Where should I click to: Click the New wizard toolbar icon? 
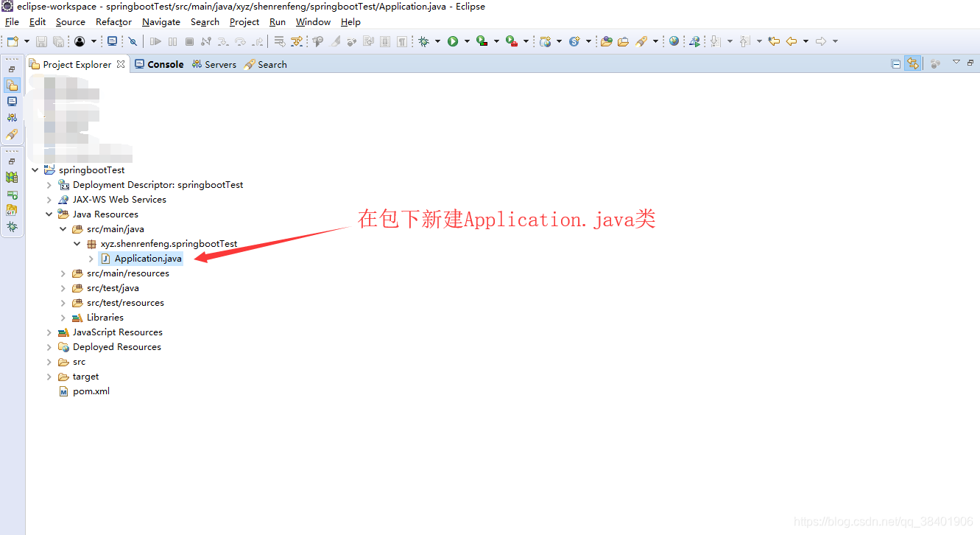point(13,41)
